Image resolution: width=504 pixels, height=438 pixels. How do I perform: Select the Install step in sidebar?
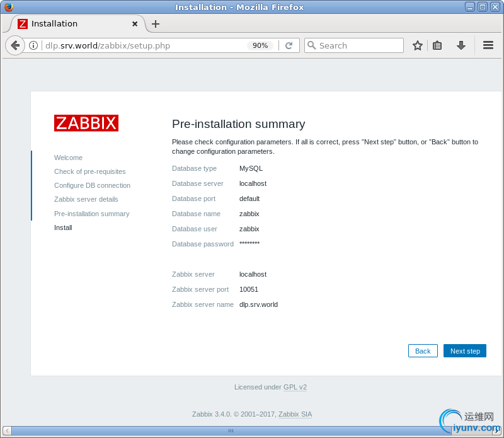coord(63,228)
